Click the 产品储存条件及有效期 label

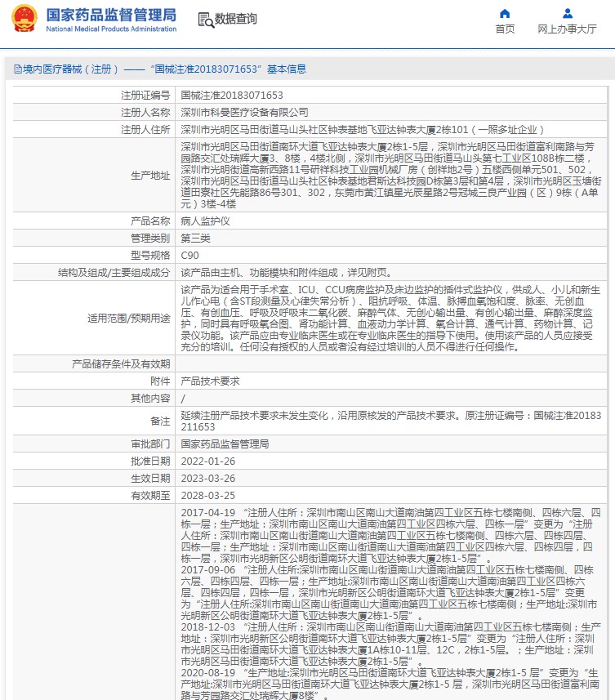121,364
